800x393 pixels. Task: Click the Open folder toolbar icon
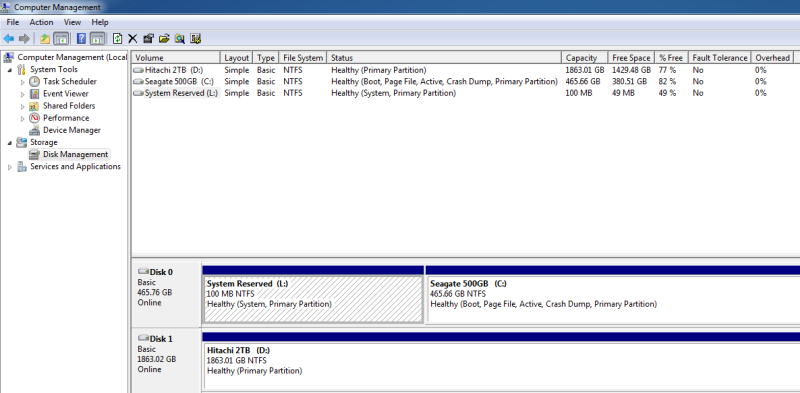(x=164, y=39)
